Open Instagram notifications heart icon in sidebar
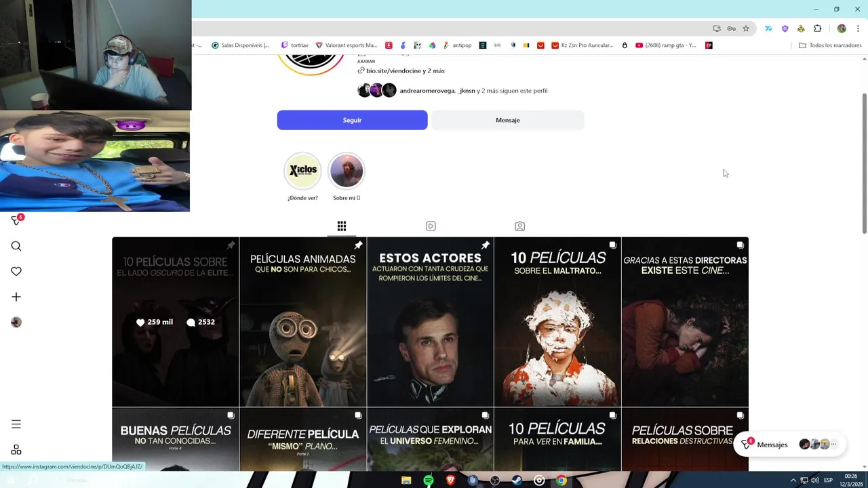Viewport: 868px width, 488px height. click(16, 271)
